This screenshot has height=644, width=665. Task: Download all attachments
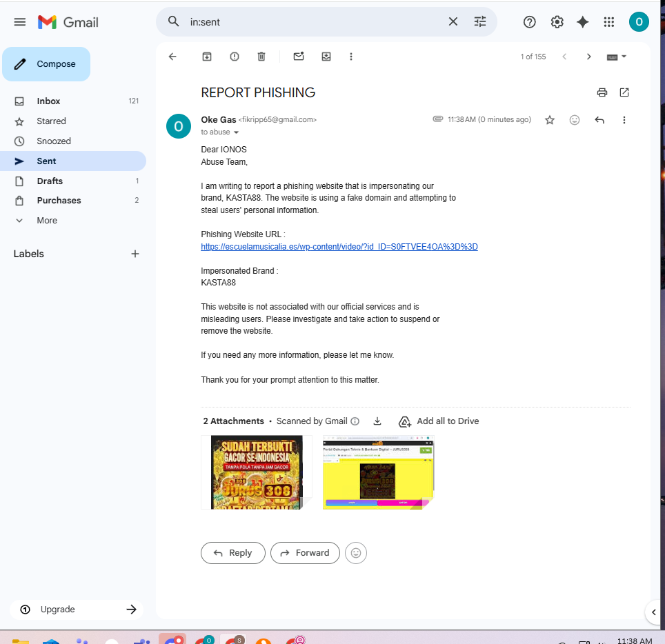pos(377,421)
